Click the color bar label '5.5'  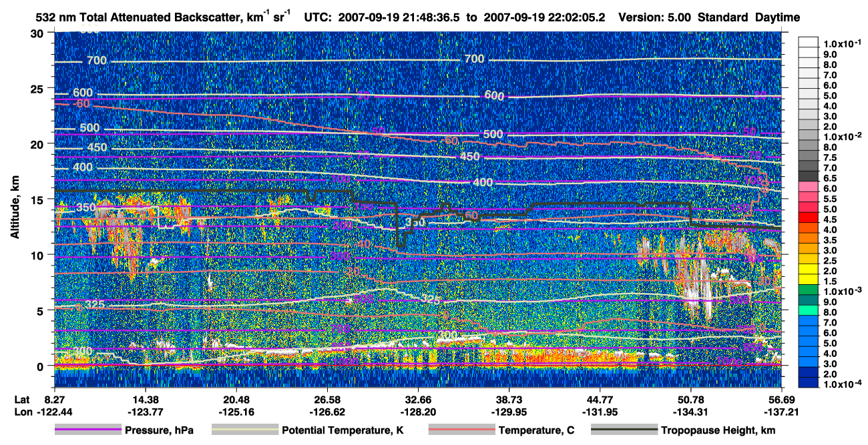(x=831, y=199)
